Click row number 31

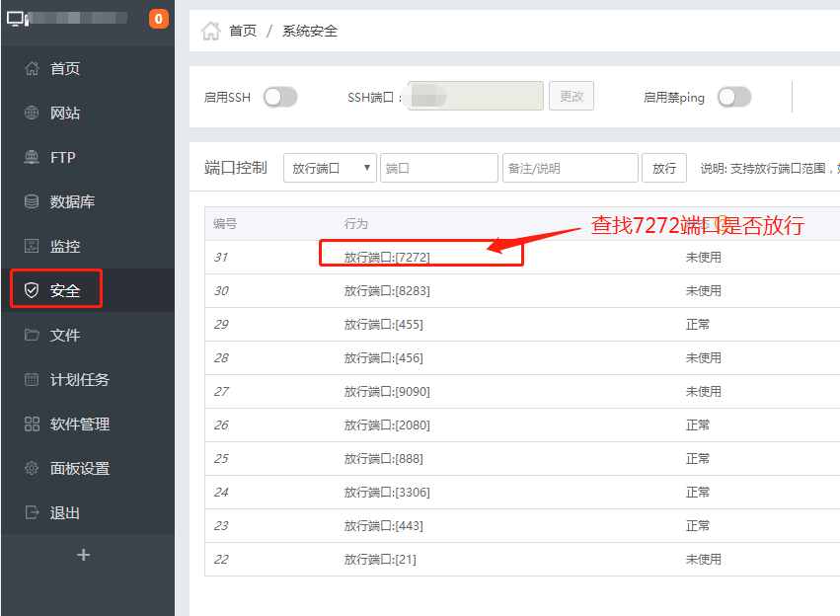coord(221,257)
